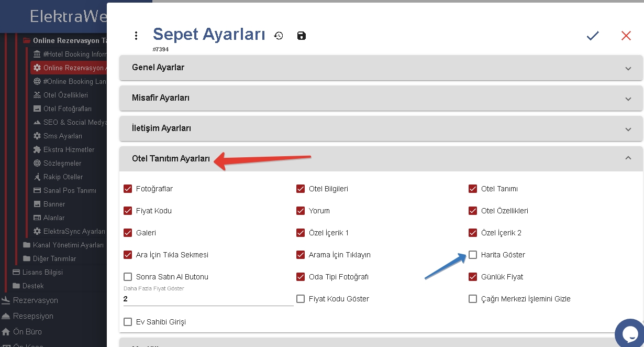This screenshot has width=644, height=347.
Task: Click the save floppy disk icon
Action: click(301, 36)
